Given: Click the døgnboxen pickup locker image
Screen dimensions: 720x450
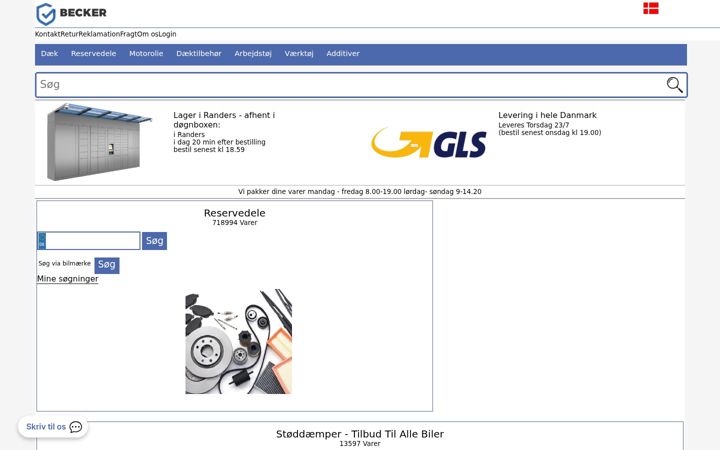Looking at the screenshot, I should click(x=99, y=142).
